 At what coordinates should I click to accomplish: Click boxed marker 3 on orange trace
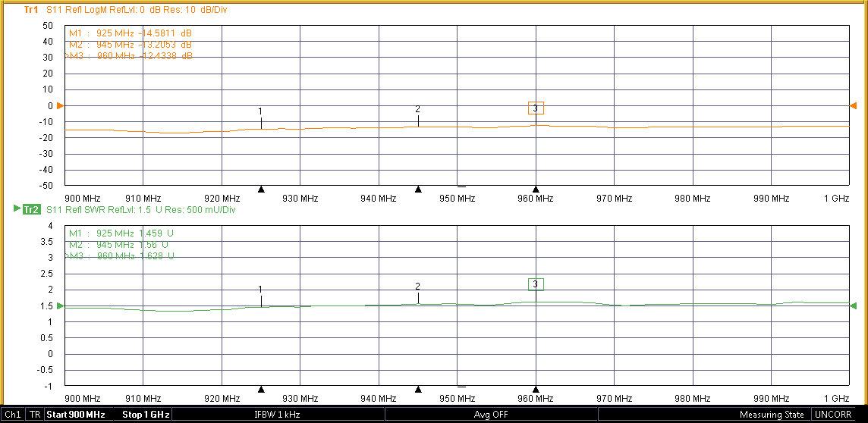click(536, 108)
